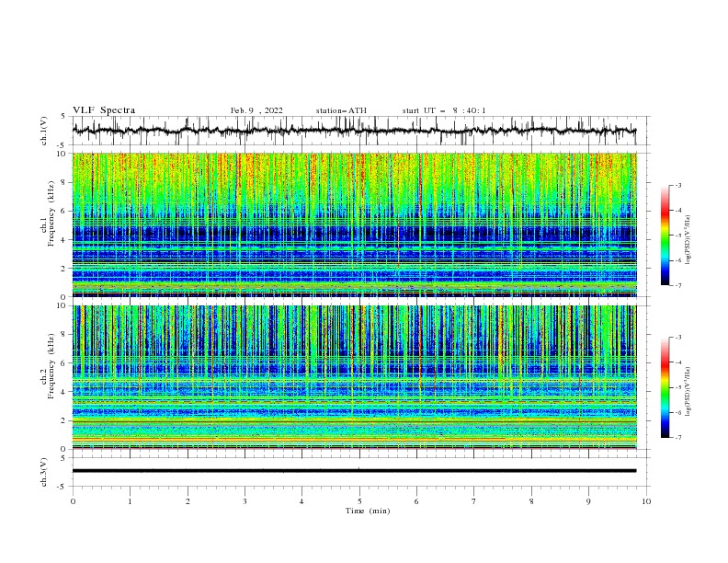Select the date label "Feb. 9 , 2022"

click(x=256, y=110)
